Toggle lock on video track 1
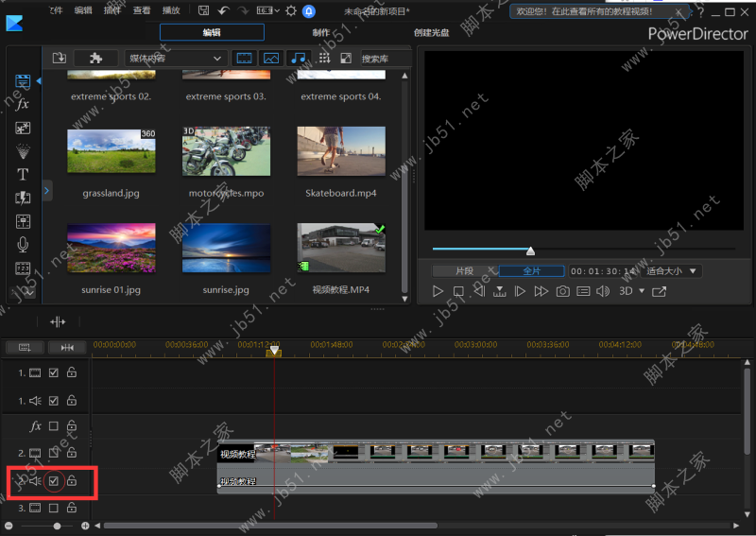The height and width of the screenshot is (536, 756). coord(72,372)
